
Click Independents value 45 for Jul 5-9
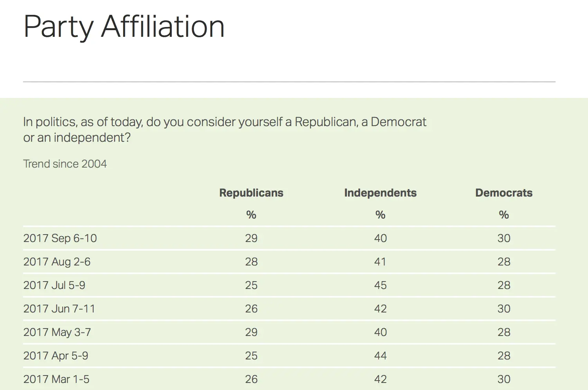click(380, 285)
